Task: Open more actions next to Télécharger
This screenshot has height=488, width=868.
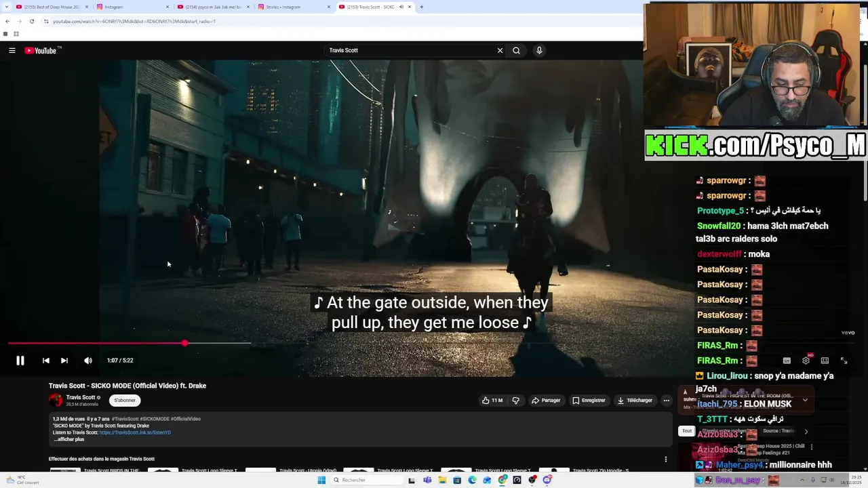Action: point(666,401)
